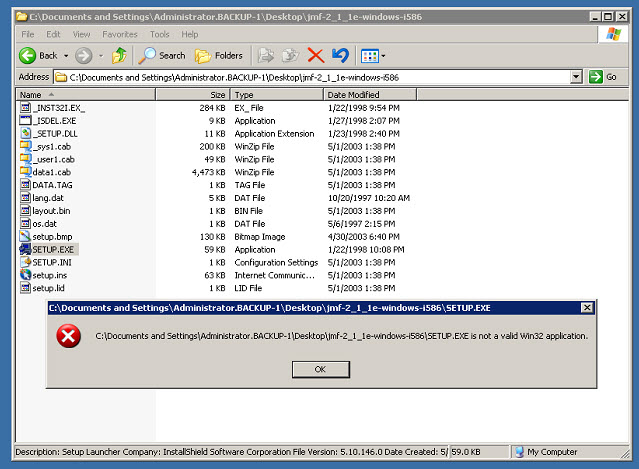
Task: Open the Favorites menu
Action: click(119, 34)
